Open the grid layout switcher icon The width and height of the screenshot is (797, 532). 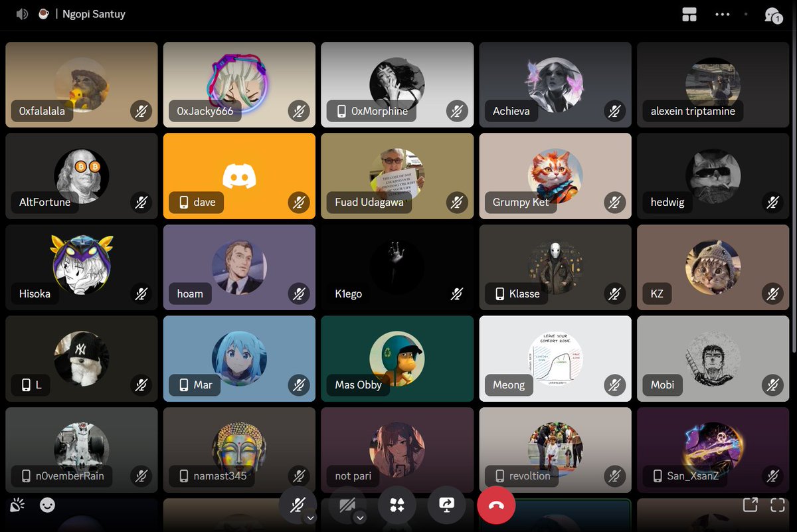[689, 14]
